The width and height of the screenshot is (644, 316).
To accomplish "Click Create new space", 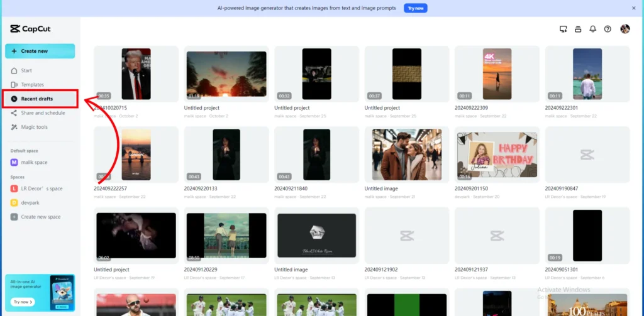I will (x=40, y=217).
